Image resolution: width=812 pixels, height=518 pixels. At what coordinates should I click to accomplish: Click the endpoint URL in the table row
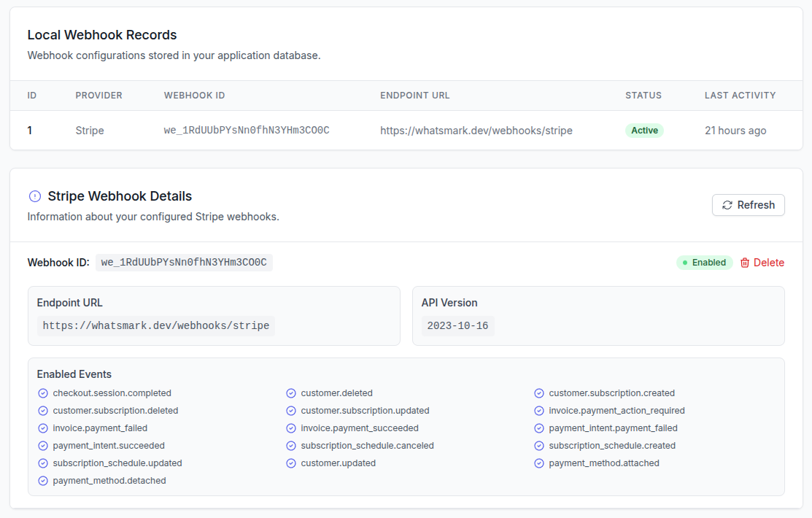[x=476, y=131]
